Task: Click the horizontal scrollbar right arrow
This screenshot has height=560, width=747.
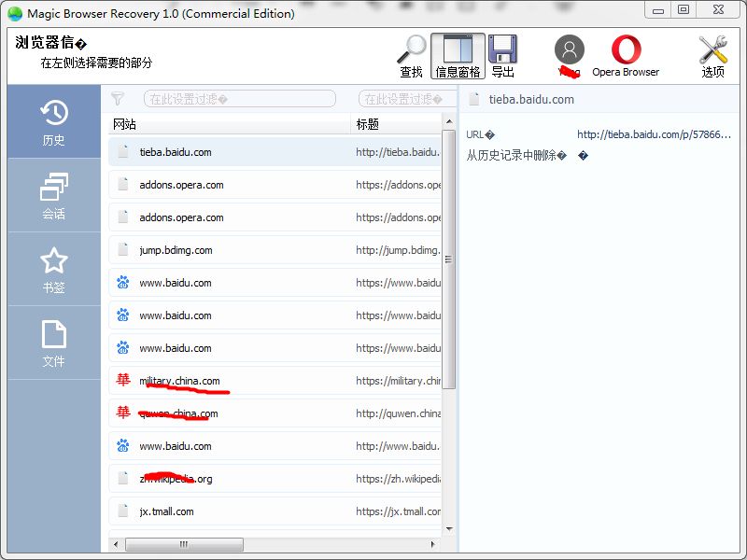Action: [x=432, y=544]
